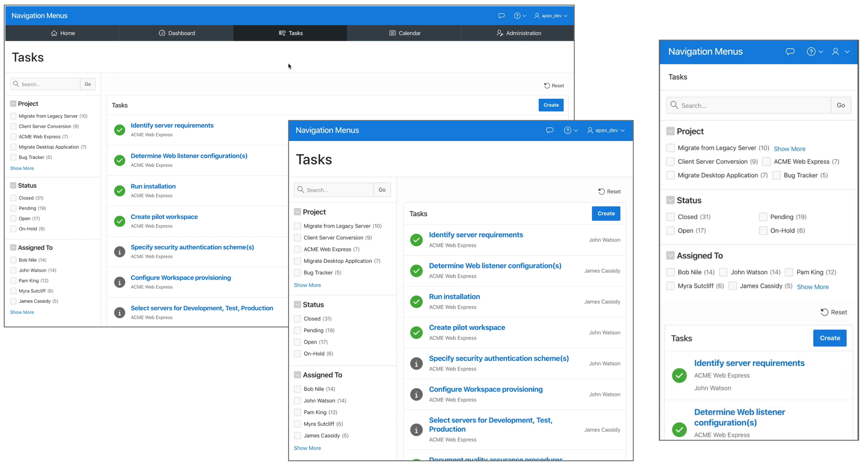Open the help menu in the top-left window
This screenshot has height=465, width=868.
coord(519,16)
